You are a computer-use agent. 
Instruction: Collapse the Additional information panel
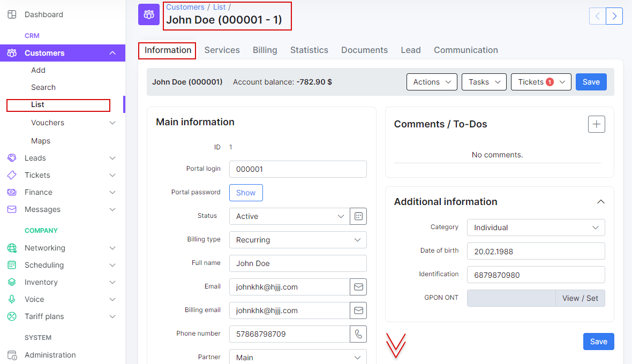click(x=601, y=202)
